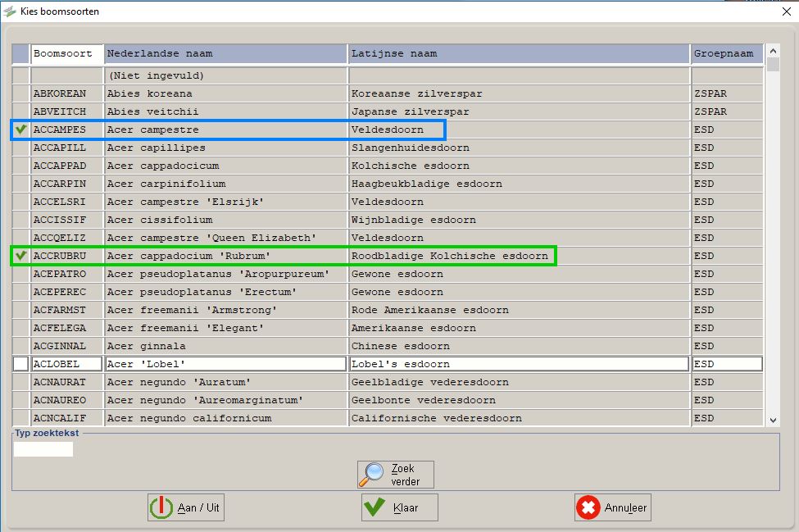Image resolution: width=799 pixels, height=532 pixels.
Task: Select the Abies koreana row
Action: pyautogui.click(x=225, y=93)
